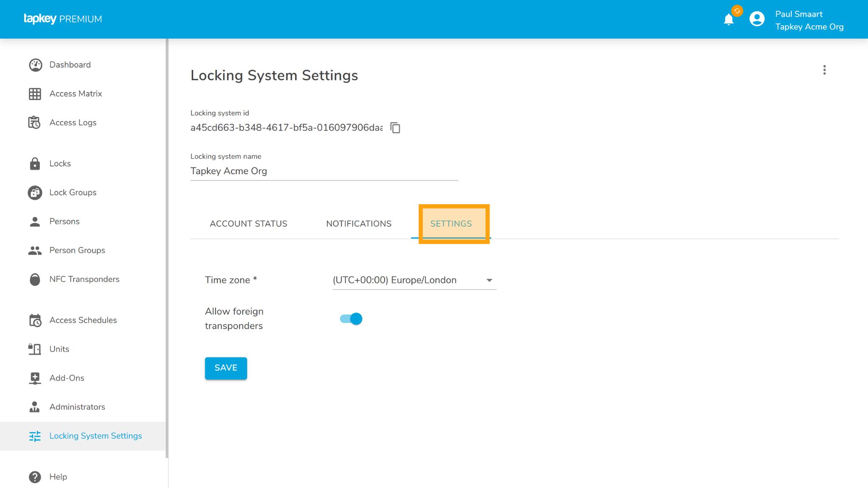The height and width of the screenshot is (488, 868).
Task: Open Access Logs page
Action: pos(83,122)
